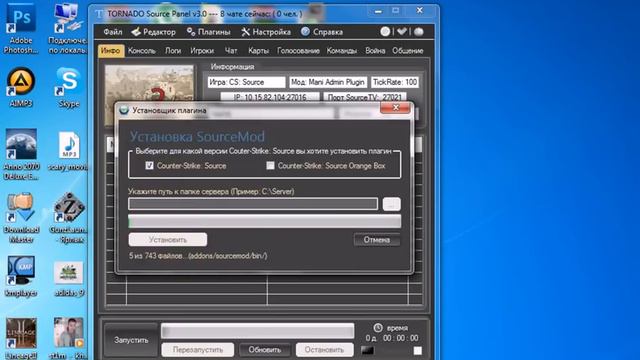Screen dimensions: 640x360
Task: Click the server folder path field
Action: tap(253, 204)
